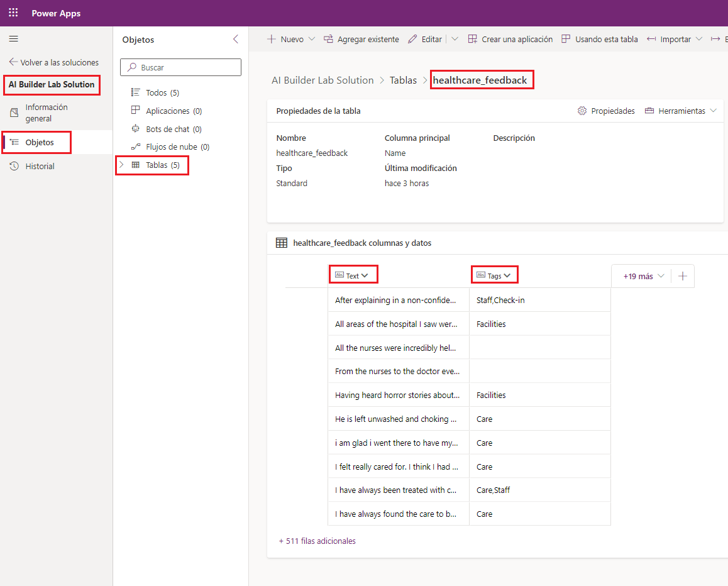728x586 pixels.
Task: Open the Editar split dropdown arrow
Action: [x=455, y=39]
